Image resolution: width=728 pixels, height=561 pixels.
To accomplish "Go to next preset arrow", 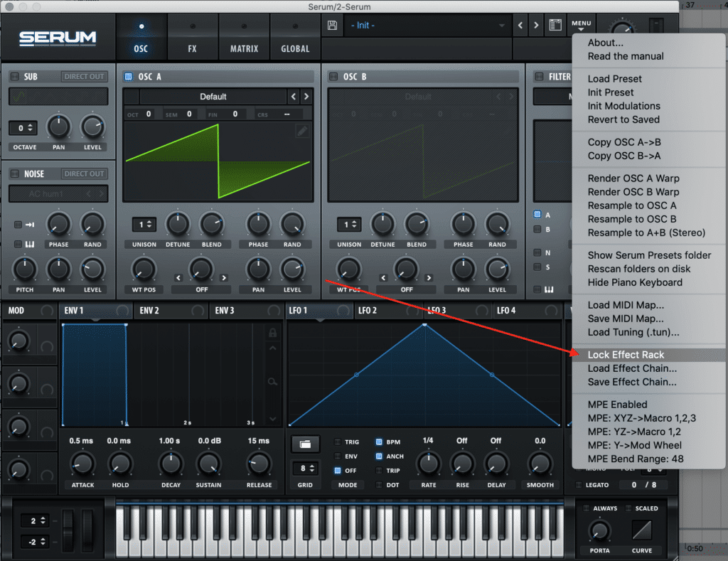I will click(x=536, y=25).
